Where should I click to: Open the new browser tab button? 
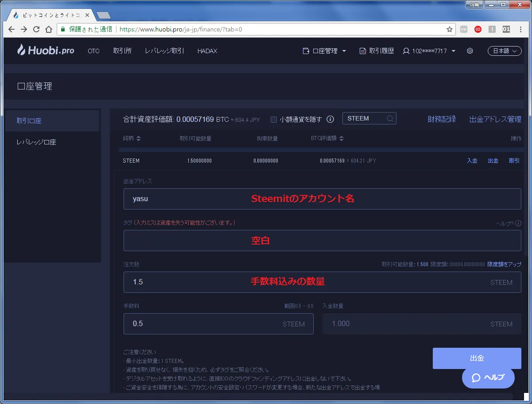coord(103,16)
